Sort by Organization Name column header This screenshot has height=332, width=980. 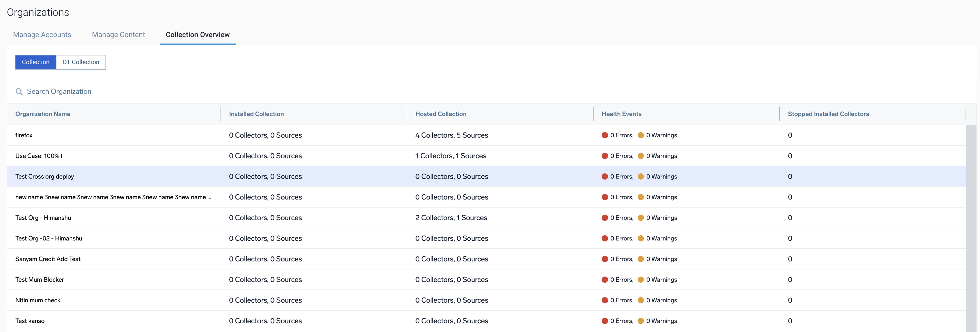click(x=43, y=114)
